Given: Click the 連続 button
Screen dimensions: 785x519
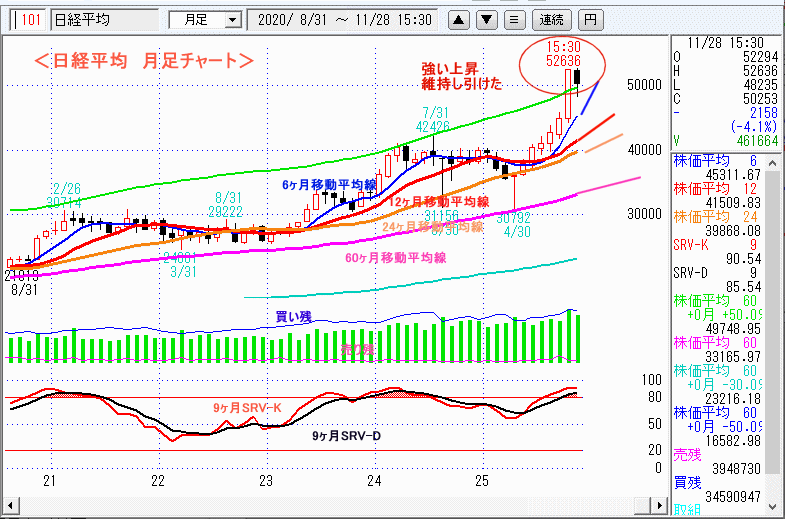Looking at the screenshot, I should pos(551,19).
